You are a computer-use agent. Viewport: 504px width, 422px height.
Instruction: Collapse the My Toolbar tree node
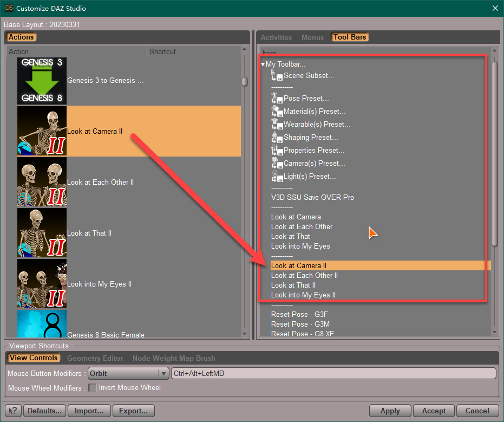263,64
